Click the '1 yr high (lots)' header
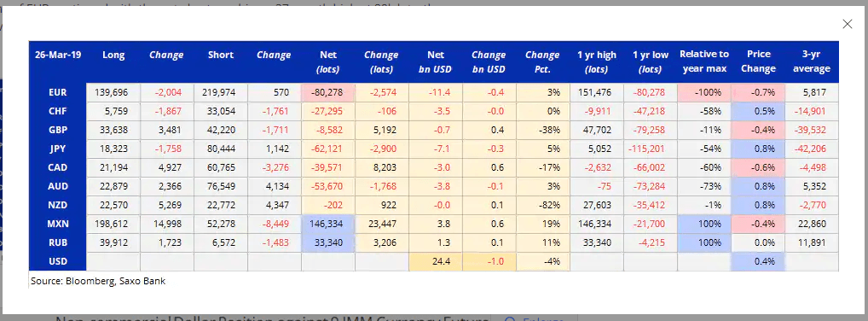The image size is (868, 321). pyautogui.click(x=596, y=62)
